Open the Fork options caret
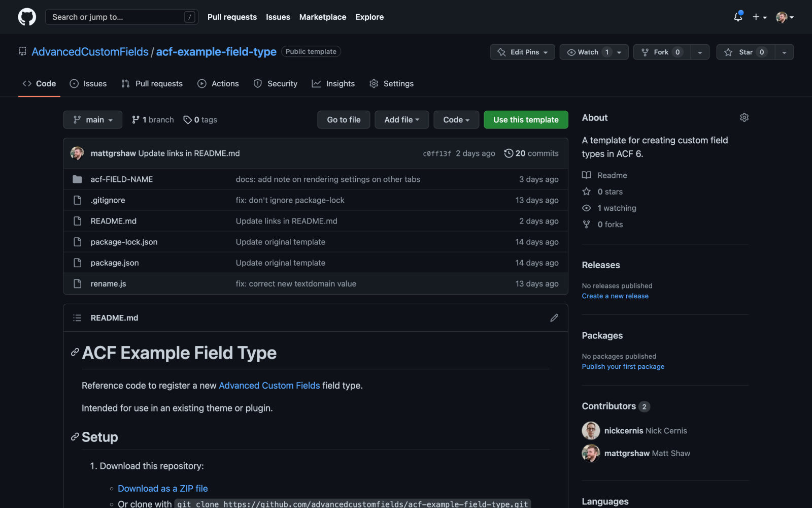 click(701, 52)
